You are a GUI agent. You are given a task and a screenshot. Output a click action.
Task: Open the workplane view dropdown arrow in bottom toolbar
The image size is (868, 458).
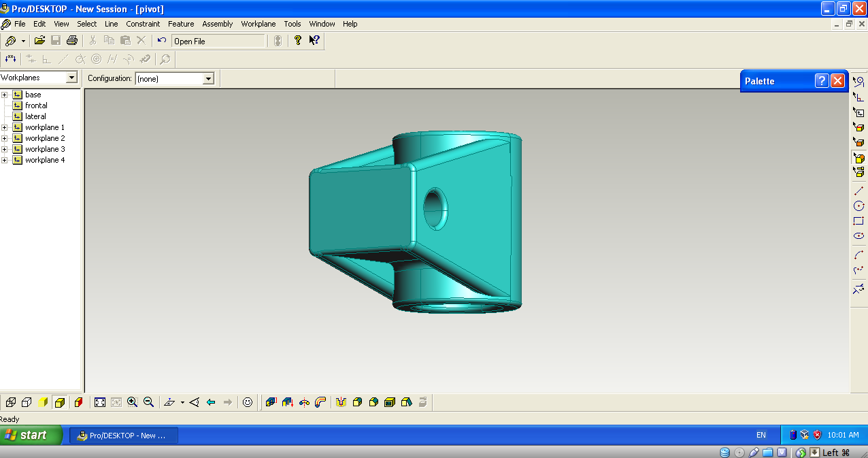pyautogui.click(x=182, y=402)
